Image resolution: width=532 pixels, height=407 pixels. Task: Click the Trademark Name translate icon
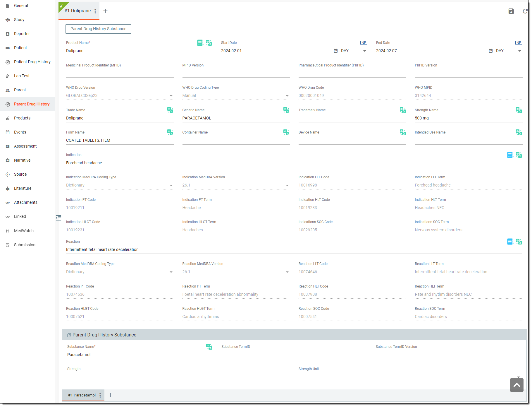[x=403, y=110]
